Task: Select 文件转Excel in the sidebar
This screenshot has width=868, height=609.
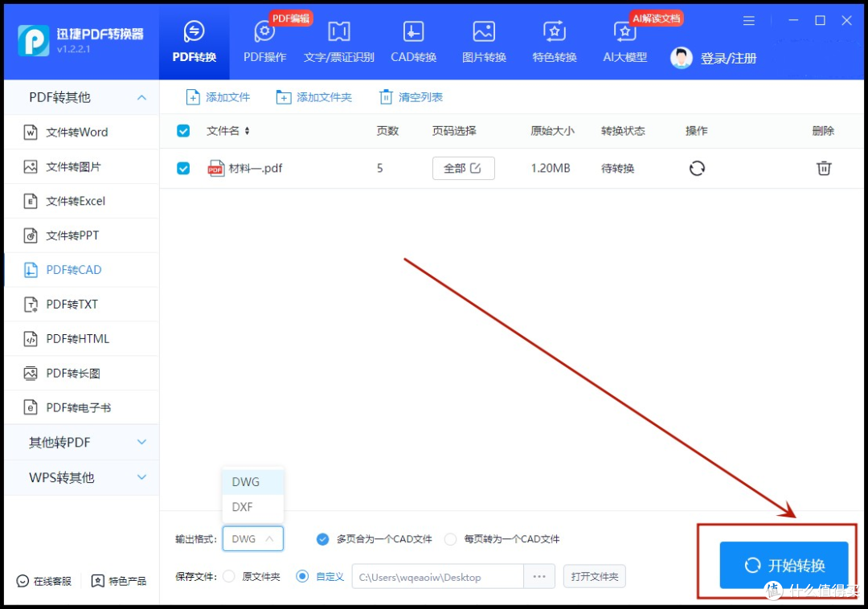Action: (x=82, y=201)
